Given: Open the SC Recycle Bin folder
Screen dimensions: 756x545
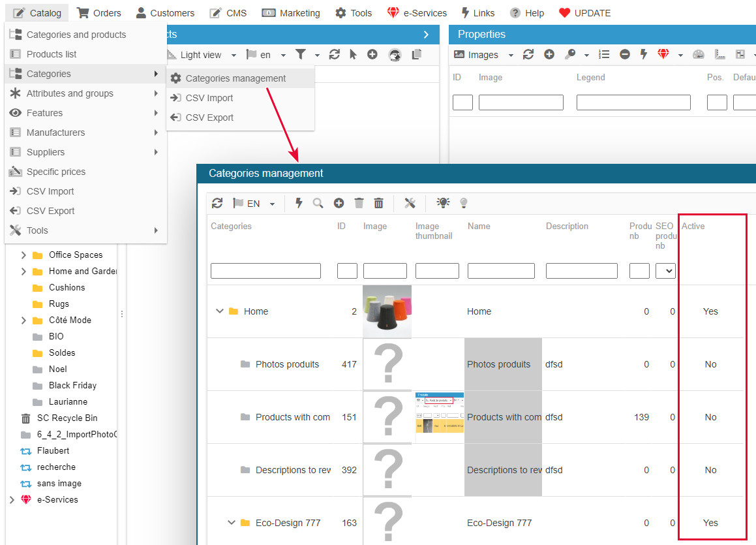Looking at the screenshot, I should (67, 418).
